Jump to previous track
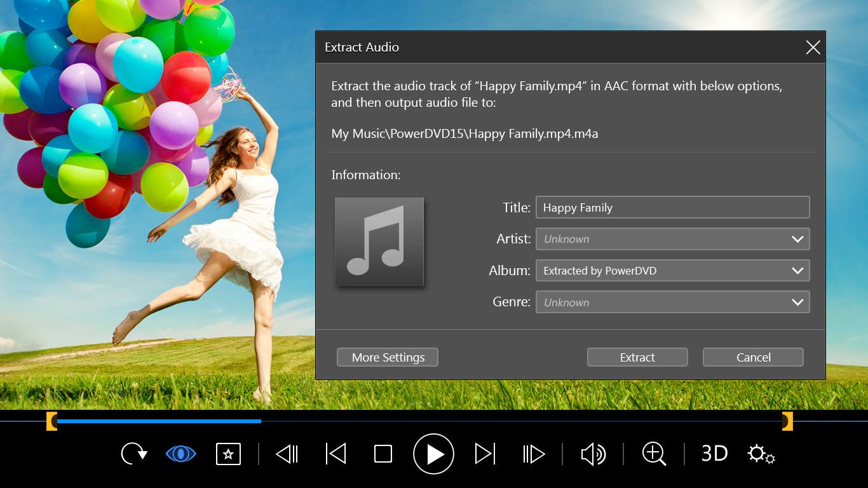 [x=336, y=454]
